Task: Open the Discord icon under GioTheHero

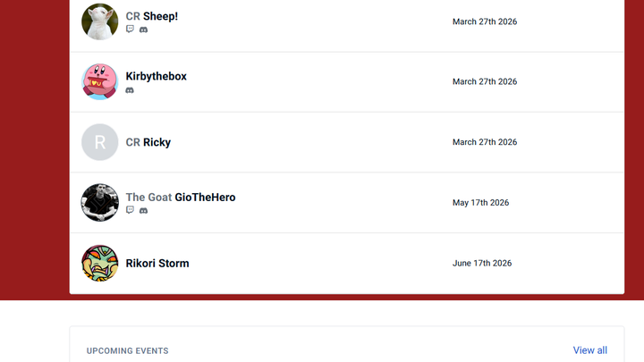Action: (x=143, y=211)
